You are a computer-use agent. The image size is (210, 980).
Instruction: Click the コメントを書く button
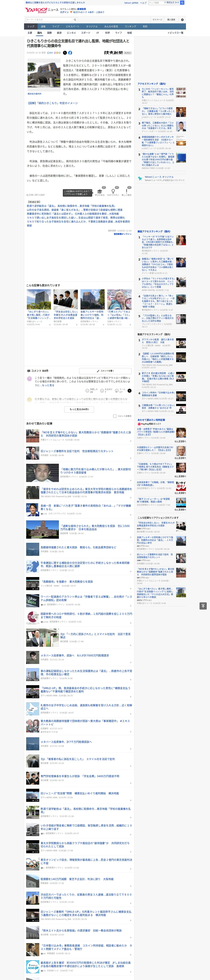click(x=105, y=371)
